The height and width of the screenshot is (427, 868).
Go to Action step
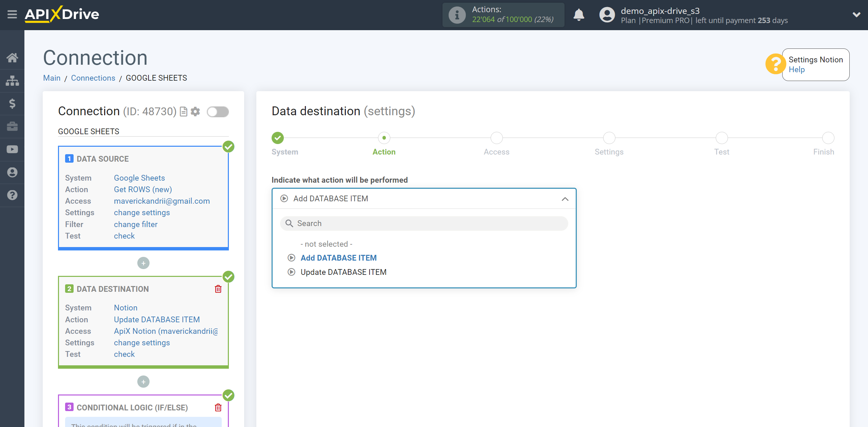pos(384,138)
